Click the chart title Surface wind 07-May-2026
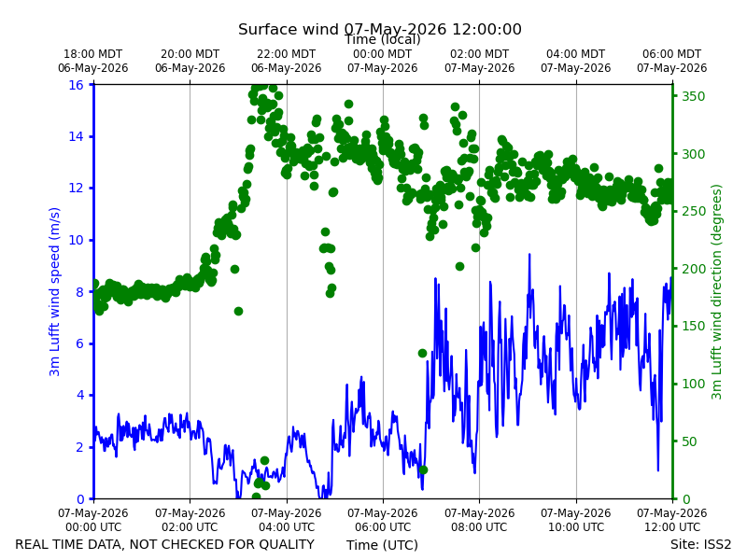The width and height of the screenshot is (747, 560). [x=380, y=29]
